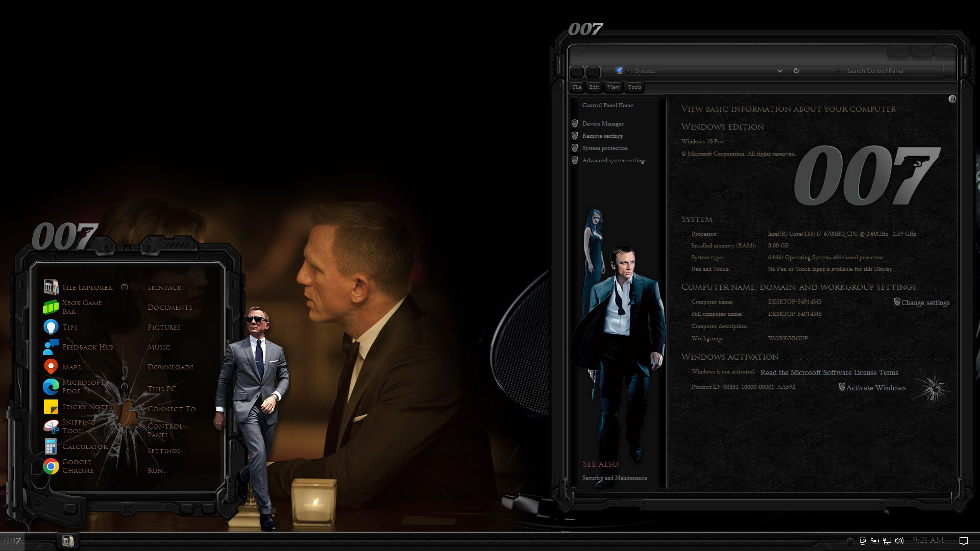
Task: Open the View menu
Action: pos(613,87)
